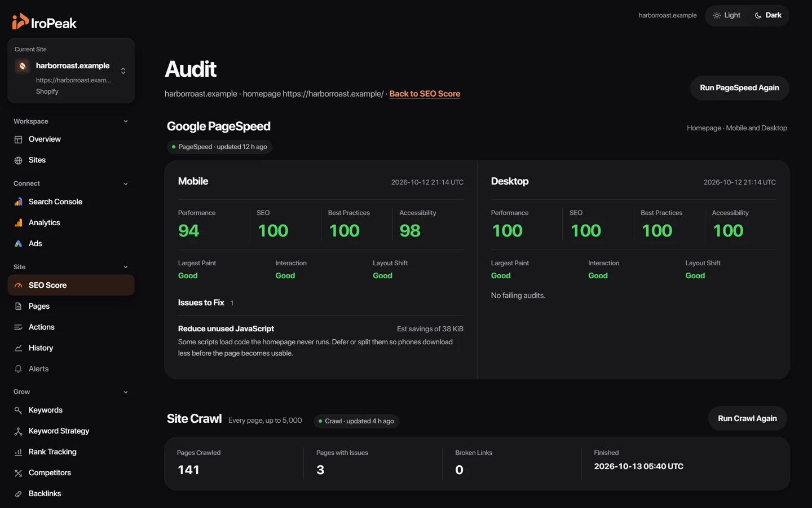Click Mobile Accessibility score 98
This screenshot has height=508, width=812.
[x=410, y=231]
